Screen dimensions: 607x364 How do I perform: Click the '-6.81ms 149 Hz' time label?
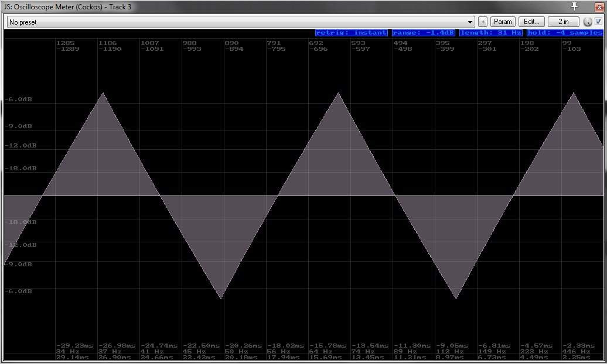495,349
